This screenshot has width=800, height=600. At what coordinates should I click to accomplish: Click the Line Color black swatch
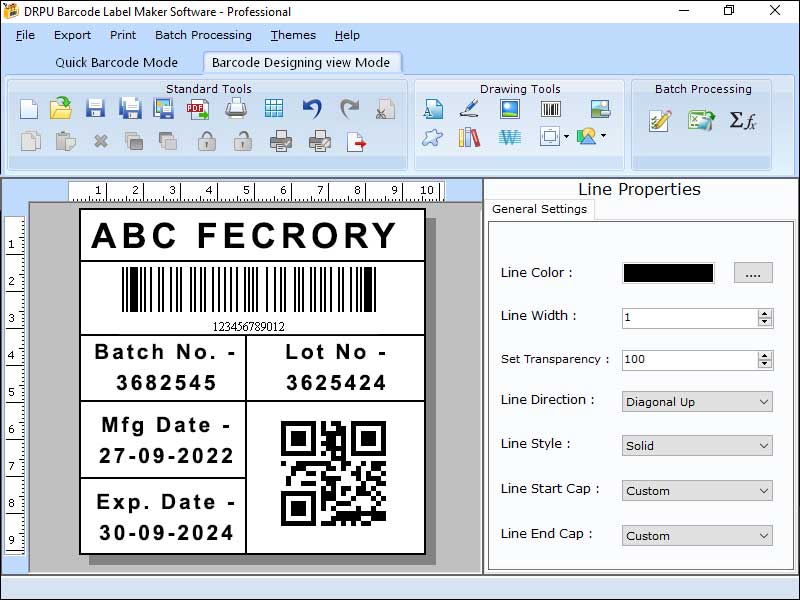click(668, 272)
